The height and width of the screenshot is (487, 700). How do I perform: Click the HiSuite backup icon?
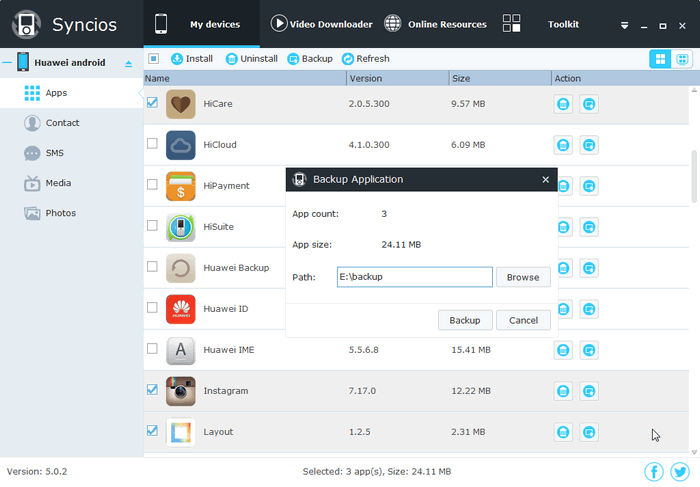coord(589,227)
